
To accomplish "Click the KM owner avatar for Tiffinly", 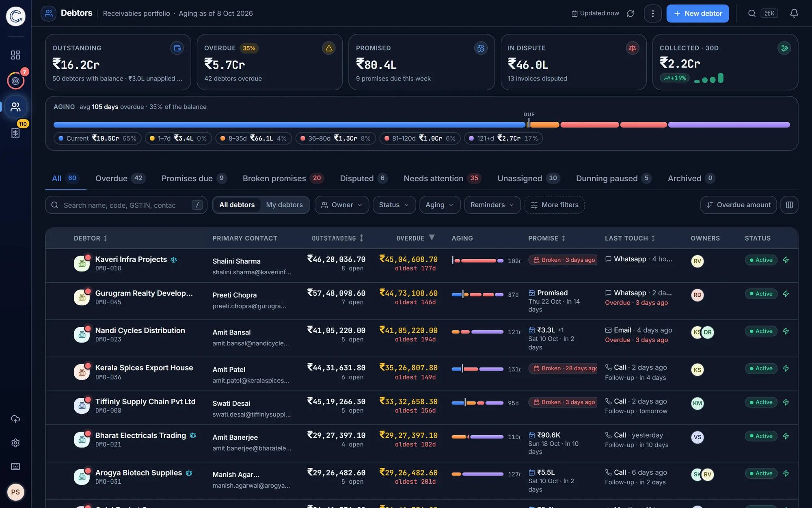I will point(697,403).
